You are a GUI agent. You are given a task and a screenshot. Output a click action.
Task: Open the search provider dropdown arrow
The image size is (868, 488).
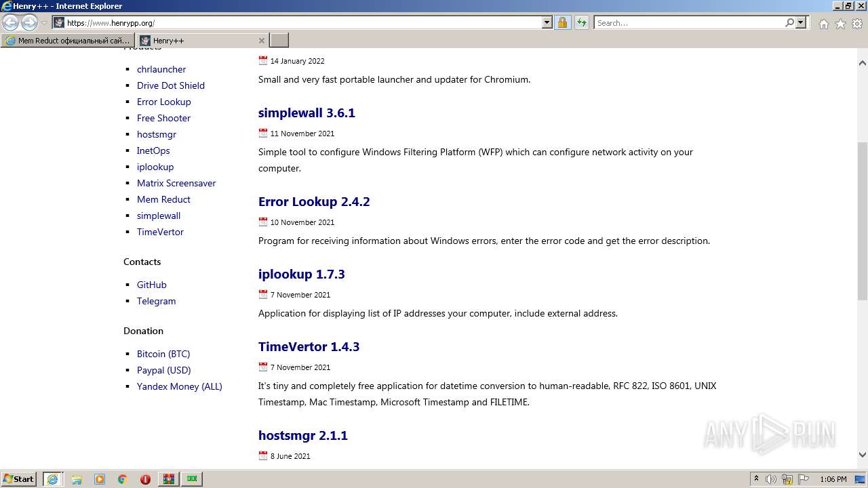point(801,22)
